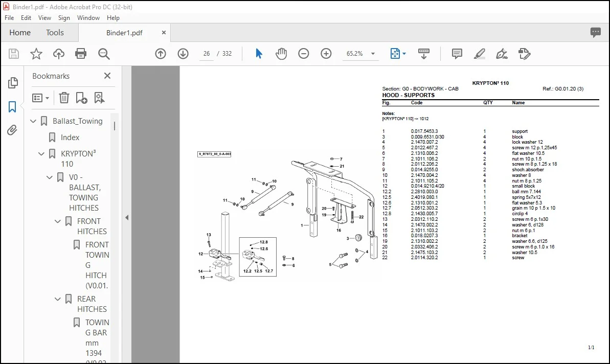Screen dimensions: 610x364
Task: Click the code 2.0114.320.2
Action: tap(424, 258)
